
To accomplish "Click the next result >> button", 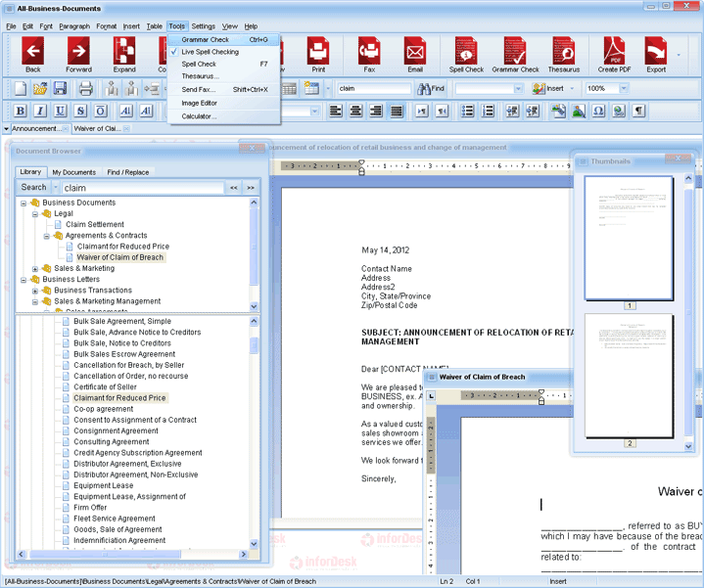I will click(x=251, y=188).
